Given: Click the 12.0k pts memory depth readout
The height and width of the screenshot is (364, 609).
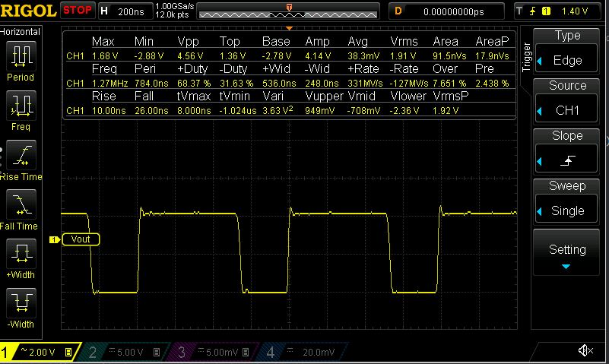Looking at the screenshot, I should click(x=172, y=14).
